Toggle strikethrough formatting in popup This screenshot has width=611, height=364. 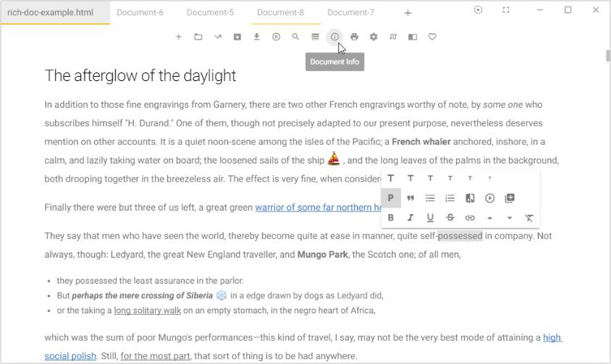pos(450,218)
